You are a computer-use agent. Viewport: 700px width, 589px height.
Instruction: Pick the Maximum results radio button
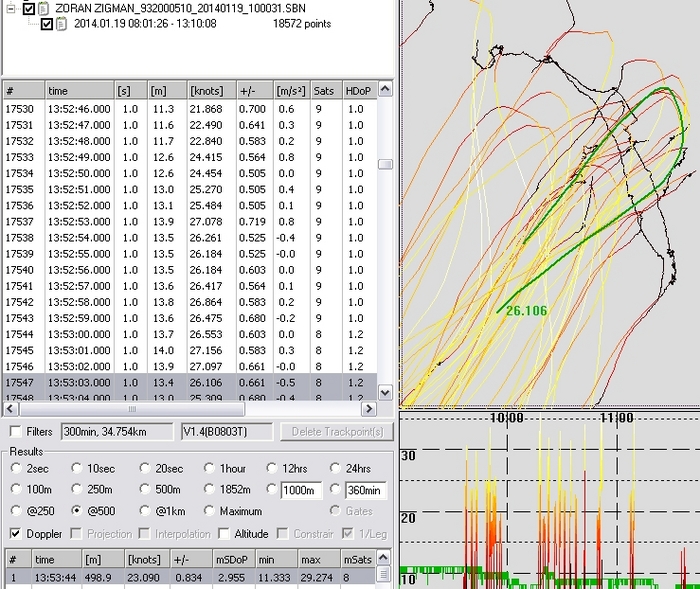coord(209,510)
